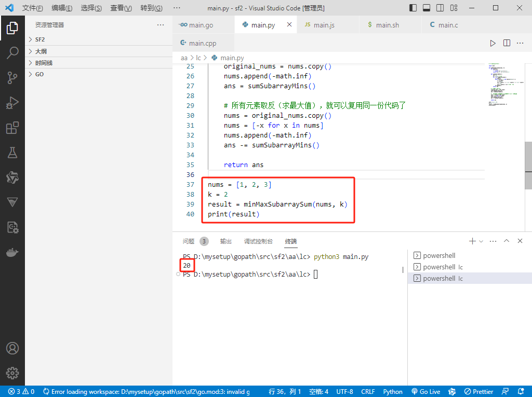The width and height of the screenshot is (532, 397).
Task: Open the Manage gear menu
Action: point(12,373)
